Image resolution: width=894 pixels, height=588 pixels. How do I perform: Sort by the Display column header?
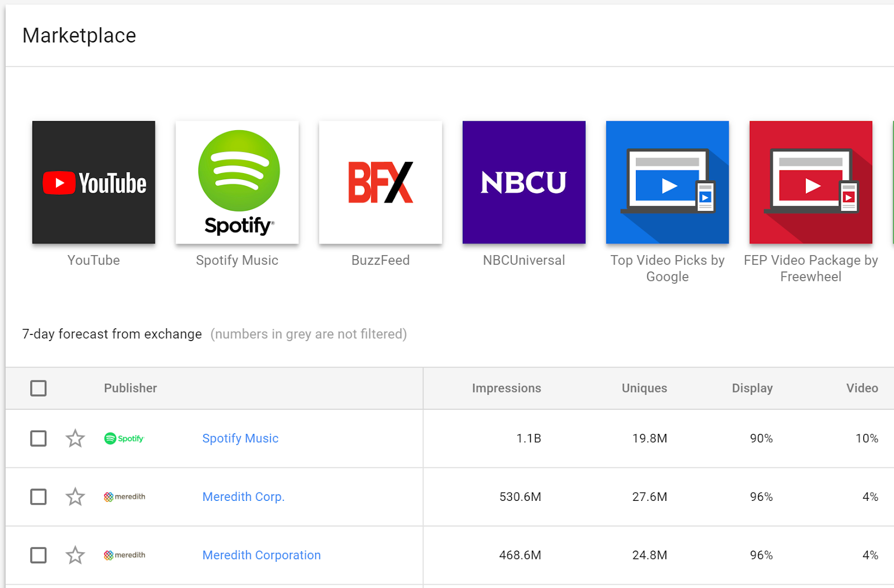click(752, 388)
